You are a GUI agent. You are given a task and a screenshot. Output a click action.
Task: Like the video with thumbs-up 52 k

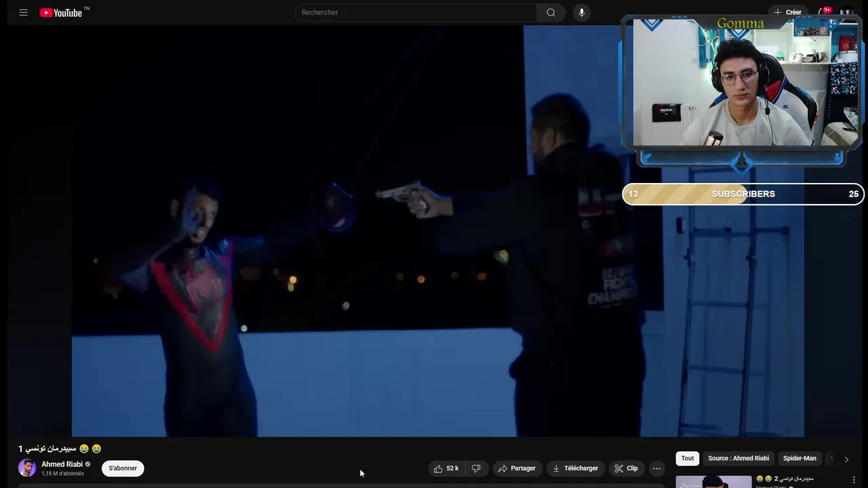pos(447,468)
